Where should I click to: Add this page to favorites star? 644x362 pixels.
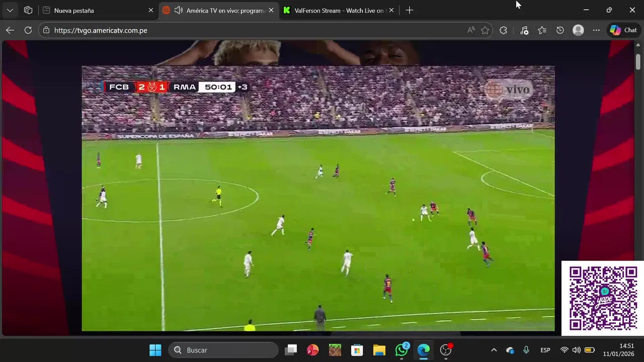(x=485, y=30)
